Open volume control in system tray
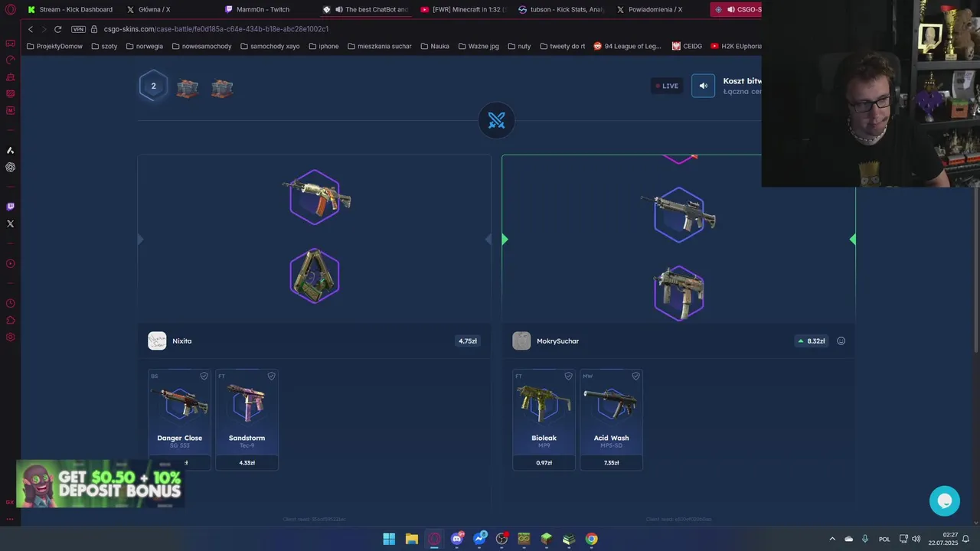 coord(916,539)
